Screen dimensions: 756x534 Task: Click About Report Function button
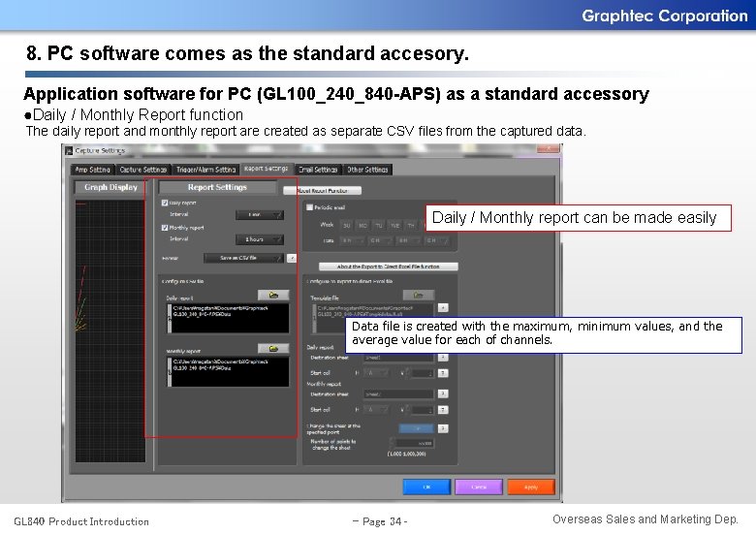[322, 191]
